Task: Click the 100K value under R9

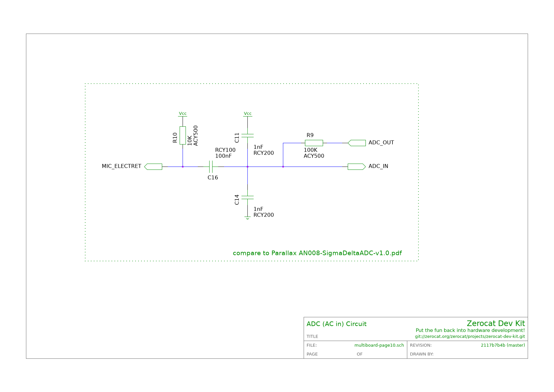Action: coord(311,150)
